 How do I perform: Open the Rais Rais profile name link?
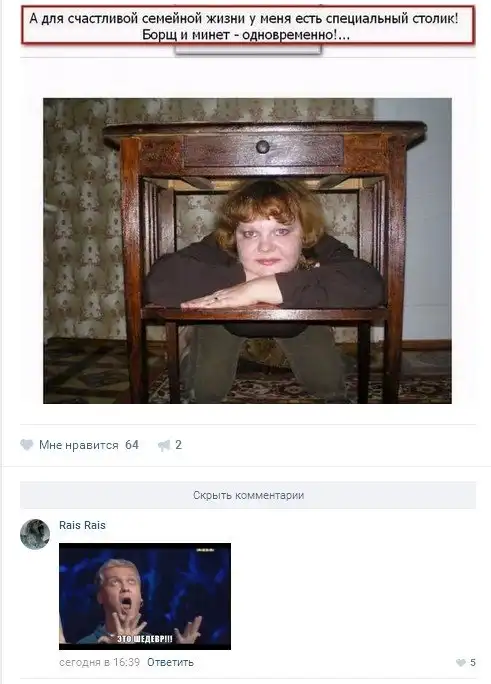click(x=82, y=525)
